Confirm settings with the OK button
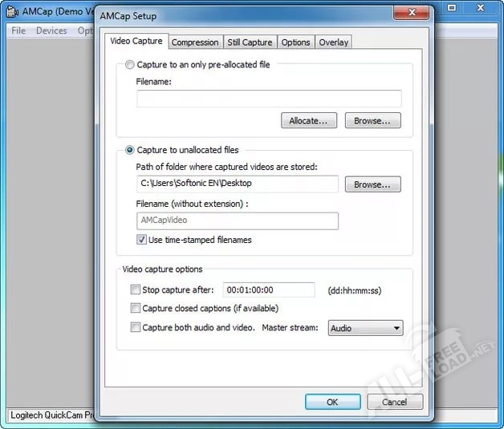504x429 pixels. pyautogui.click(x=331, y=402)
